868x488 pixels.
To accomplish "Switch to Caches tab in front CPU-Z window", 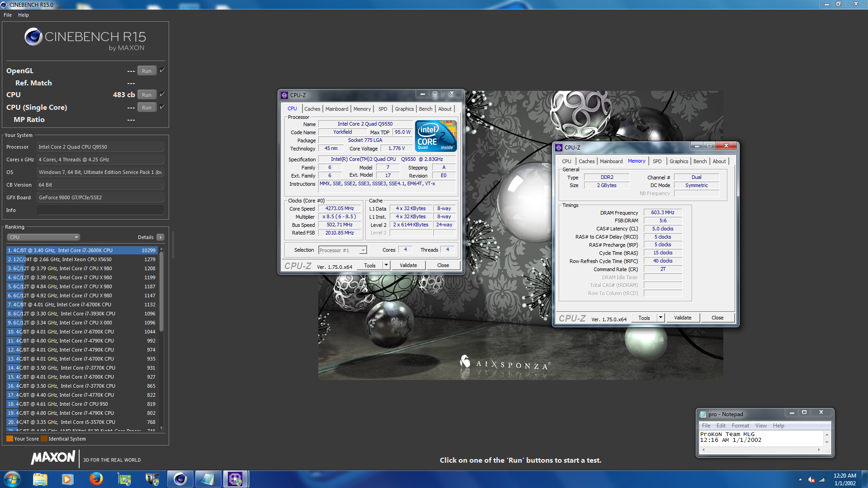I will coord(312,109).
